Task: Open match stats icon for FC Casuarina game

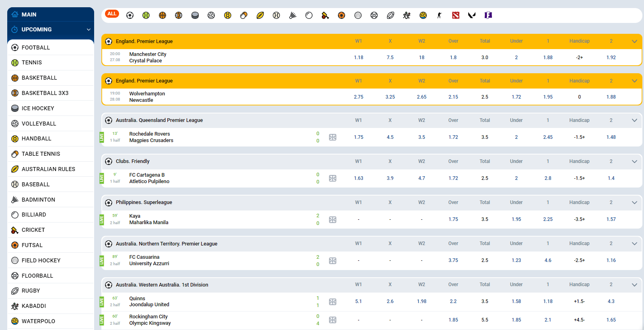Action: [333, 261]
